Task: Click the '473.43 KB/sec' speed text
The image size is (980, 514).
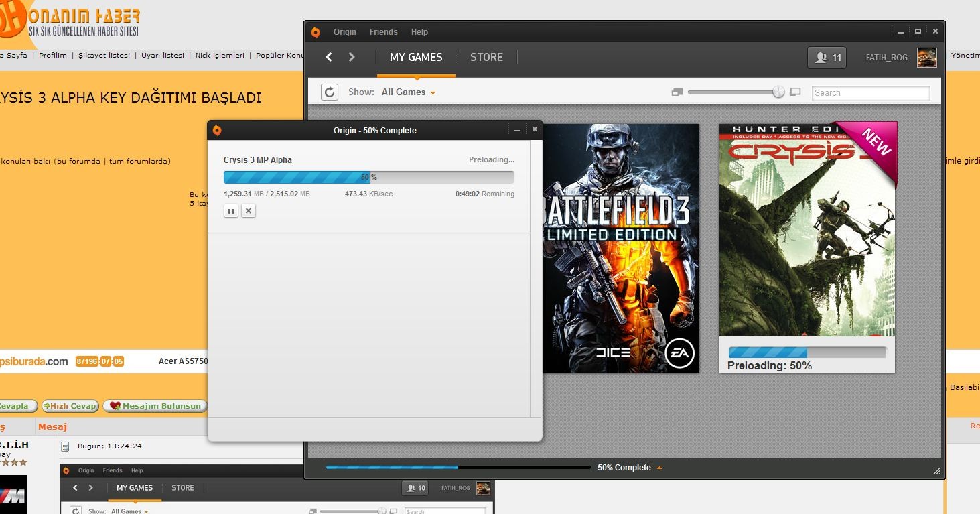Action: [368, 194]
